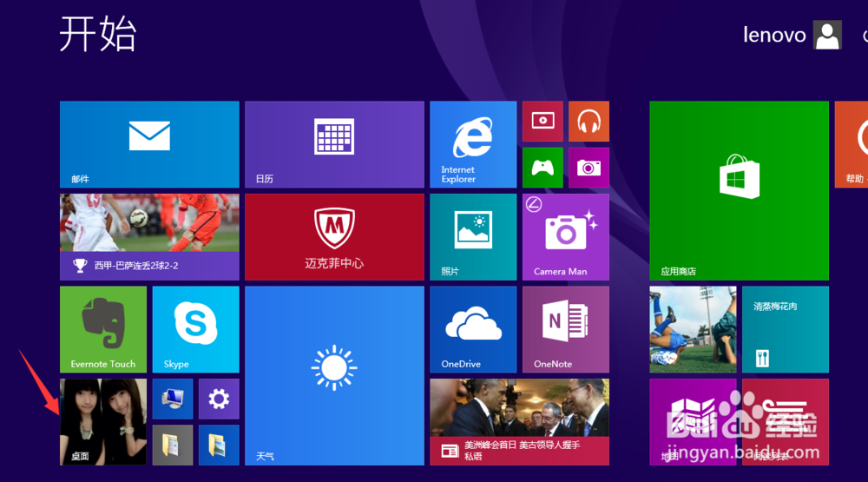Open the 照片 Photos tile
Screen dimensions: 868x482
point(473,236)
